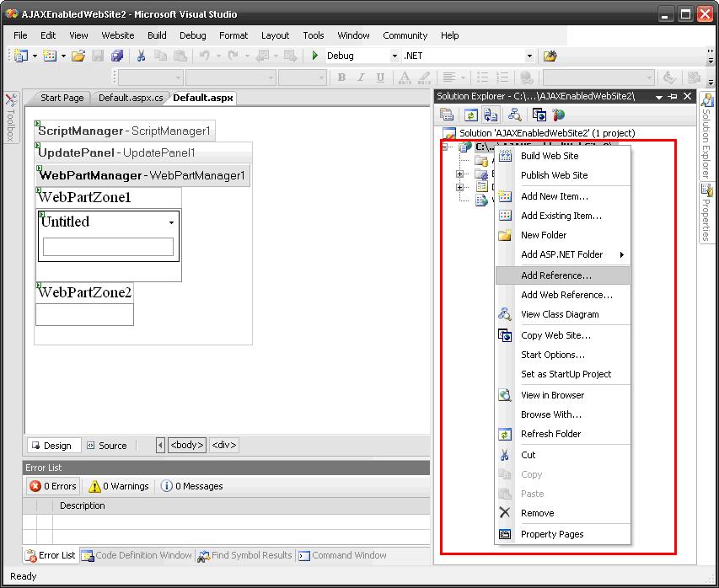Open the Add New Item icon dropdown arrow

click(x=63, y=56)
